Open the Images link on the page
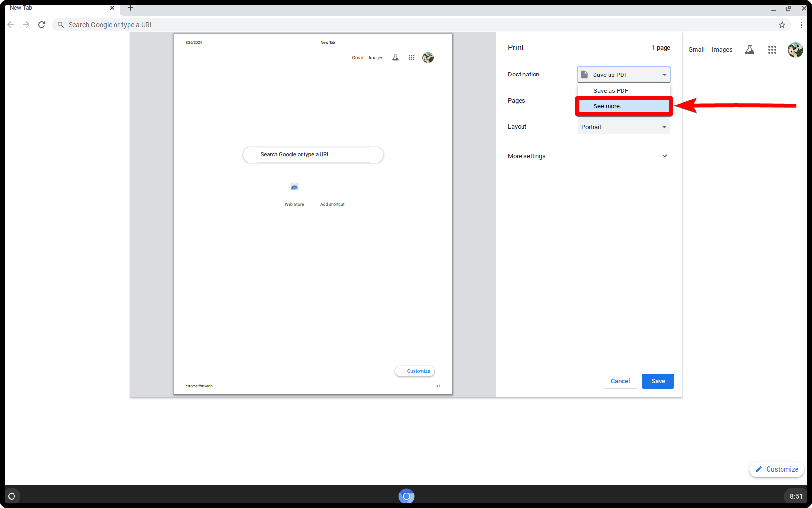This screenshot has width=812, height=508. [722, 50]
